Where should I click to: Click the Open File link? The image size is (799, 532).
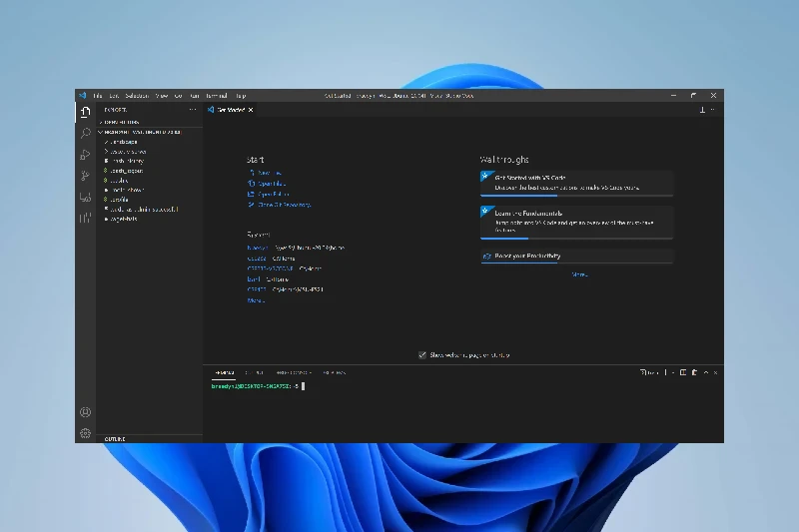click(272, 184)
